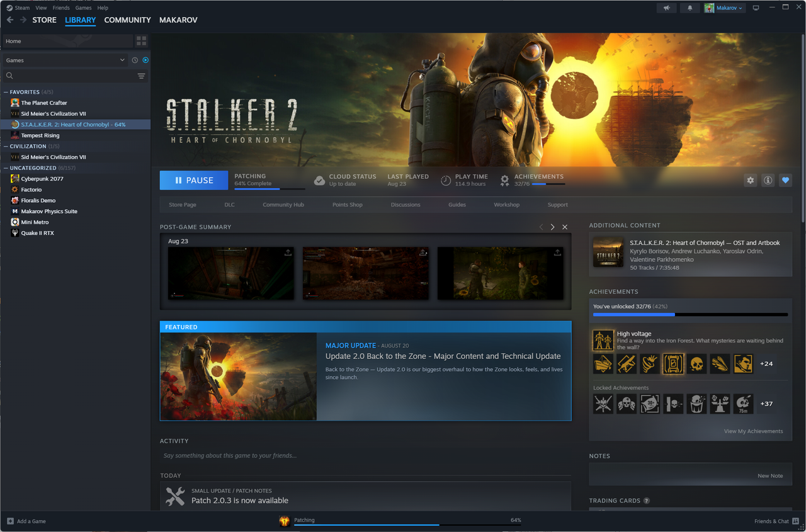
Task: Click the achievements gear icon beside the count
Action: click(504, 181)
